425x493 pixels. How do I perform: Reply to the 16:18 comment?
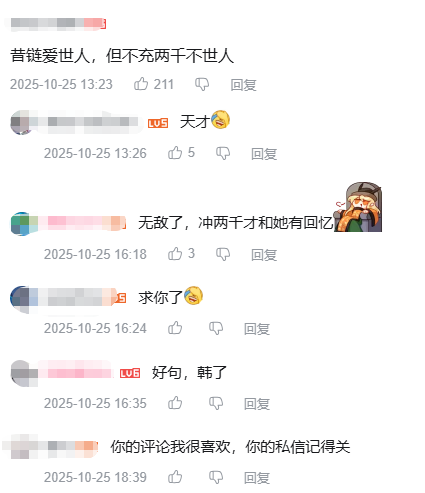264,255
